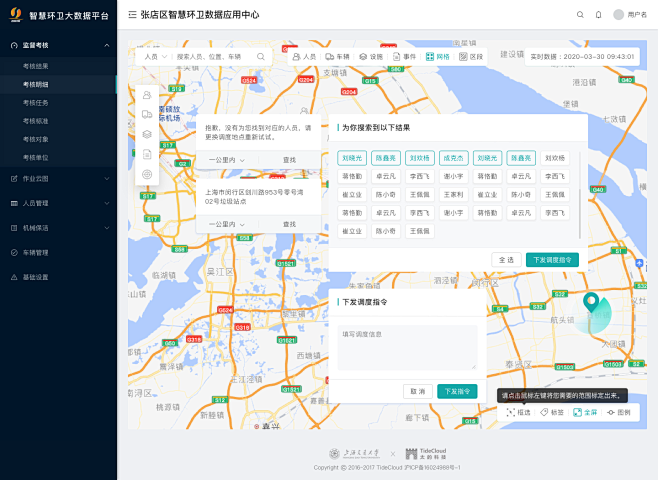Click 取消 in the dispatch command dialog
Screen dimensions: 658x480
pos(416,391)
